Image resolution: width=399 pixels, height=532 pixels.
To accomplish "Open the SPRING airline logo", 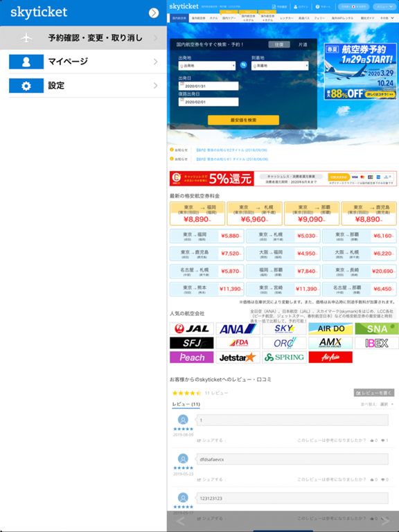I will [x=284, y=357].
